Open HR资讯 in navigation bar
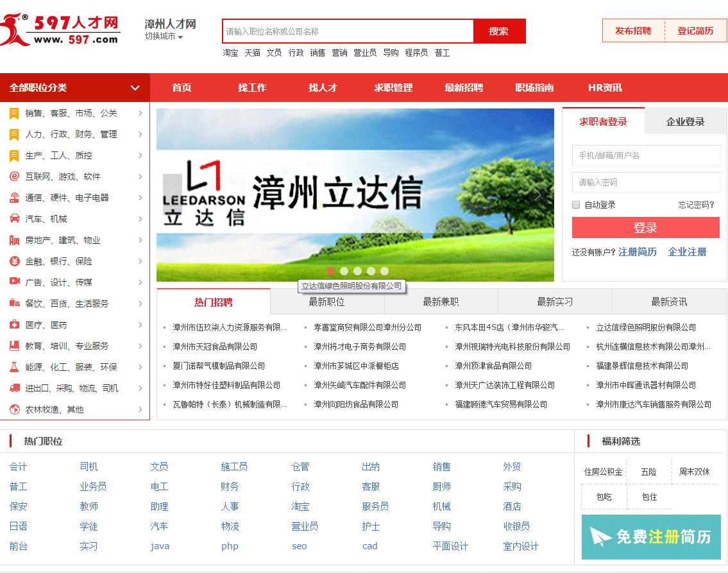Viewport: 728px width, 573px height. (x=605, y=87)
